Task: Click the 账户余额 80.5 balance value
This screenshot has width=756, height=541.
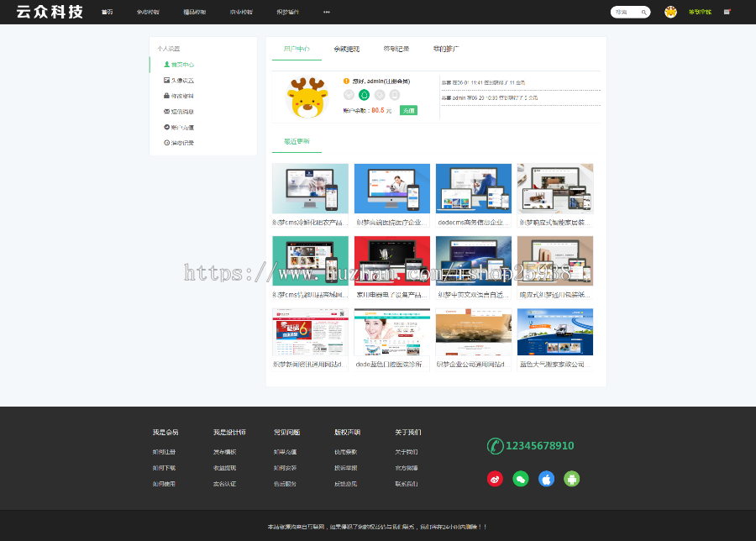Action: pos(377,110)
